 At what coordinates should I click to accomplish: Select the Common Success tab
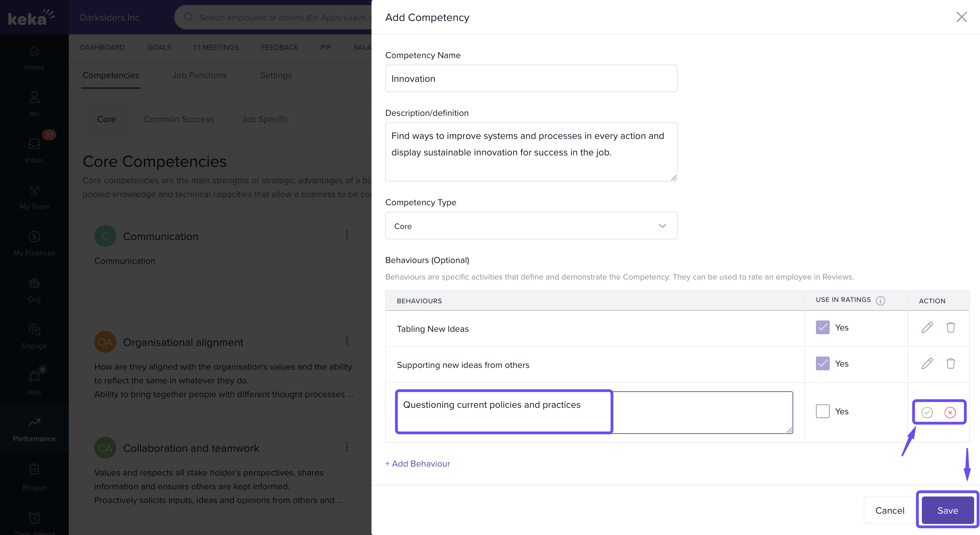pyautogui.click(x=179, y=119)
